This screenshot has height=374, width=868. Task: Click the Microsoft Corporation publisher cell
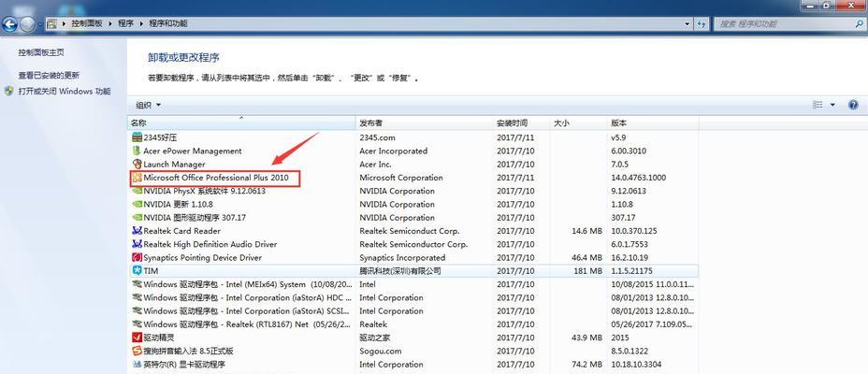pos(401,178)
